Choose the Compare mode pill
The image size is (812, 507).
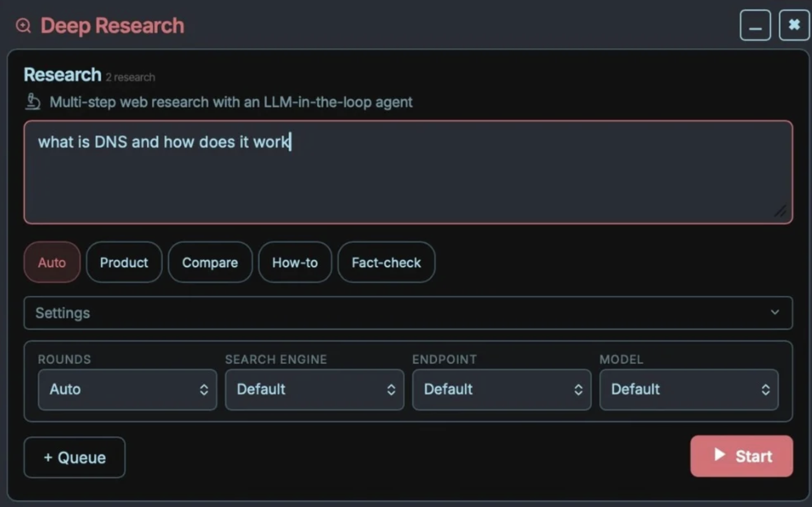coord(210,262)
